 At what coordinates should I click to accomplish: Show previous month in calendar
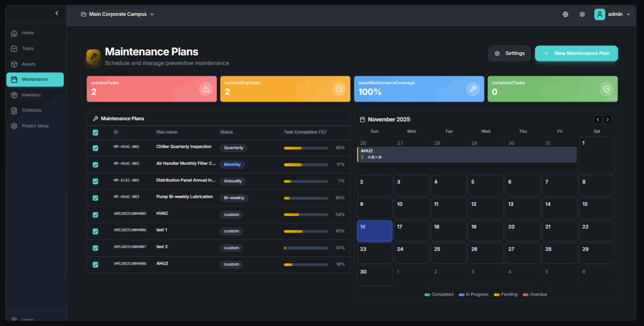coord(598,120)
